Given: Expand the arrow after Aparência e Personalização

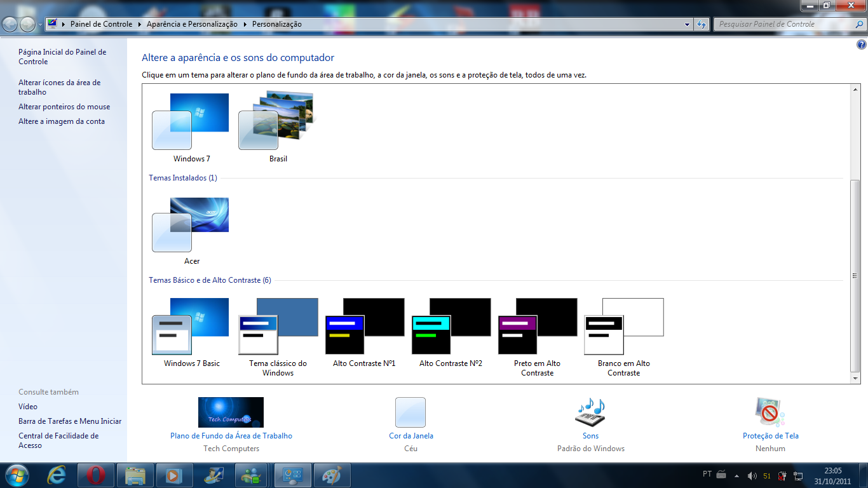Looking at the screenshot, I should point(245,24).
